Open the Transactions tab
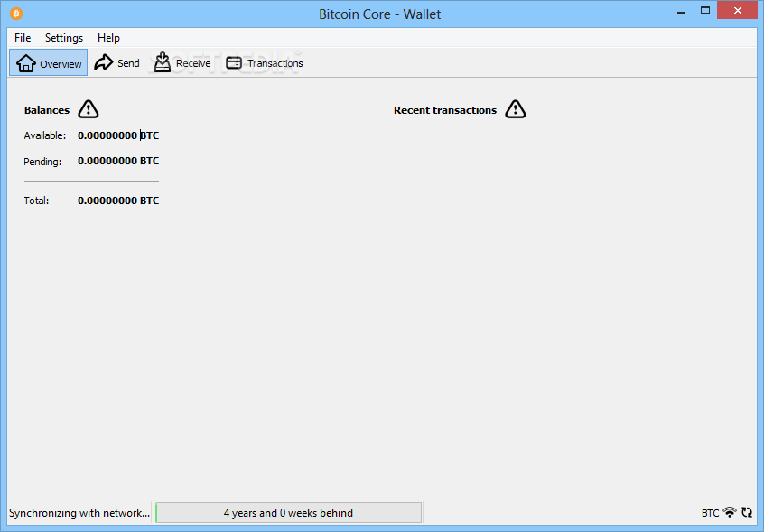This screenshot has width=764, height=532. pyautogui.click(x=265, y=62)
